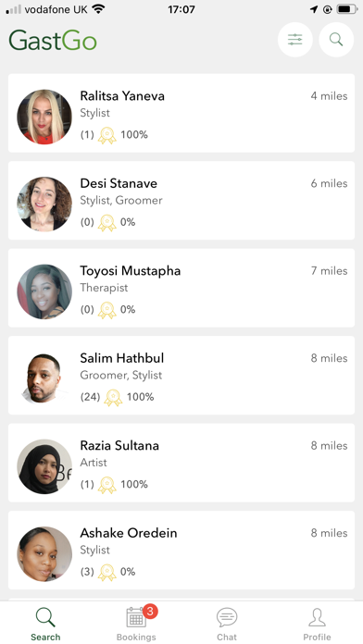
Task: Select the Search tab in bottom bar
Action: (x=45, y=625)
